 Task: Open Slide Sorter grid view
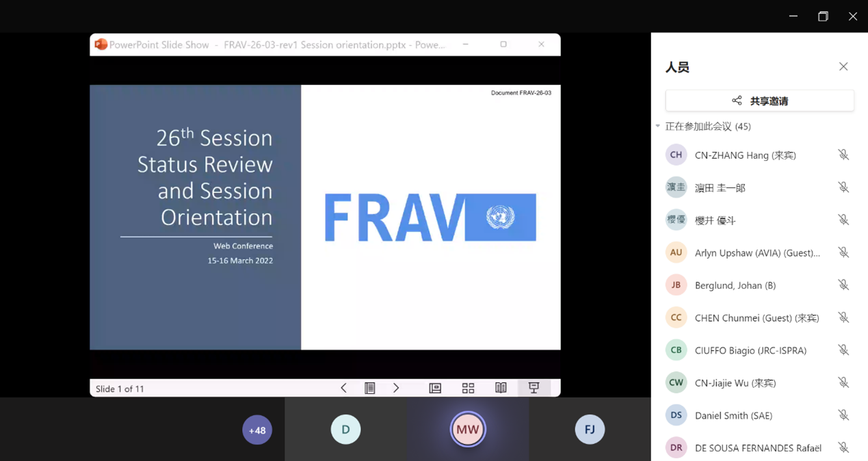tap(468, 388)
